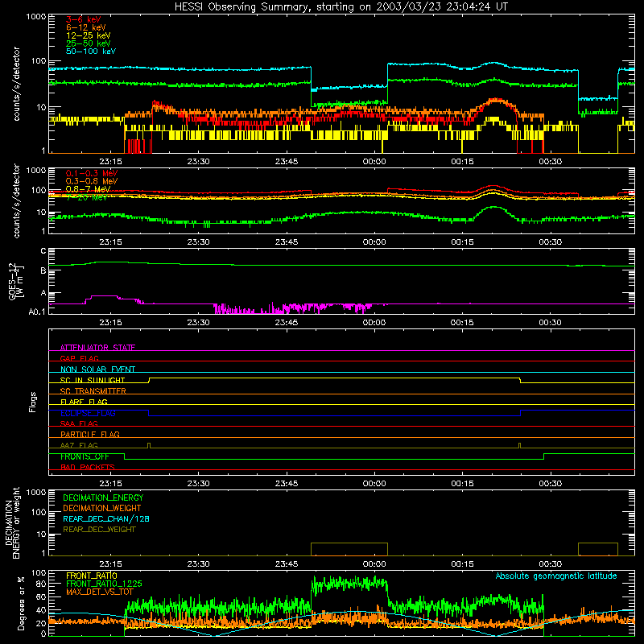Select the SAA_FLAG label
Screen dimensions: 644x644
pyautogui.click(x=79, y=423)
